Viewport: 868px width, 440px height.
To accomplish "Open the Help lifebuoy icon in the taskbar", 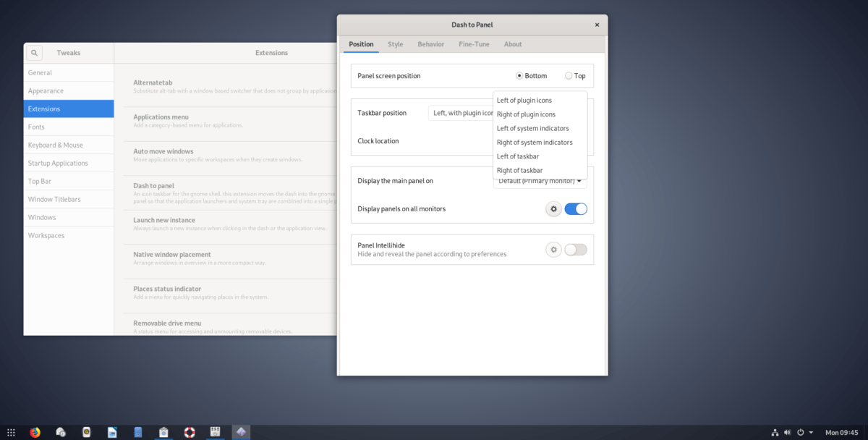I will coord(189,431).
